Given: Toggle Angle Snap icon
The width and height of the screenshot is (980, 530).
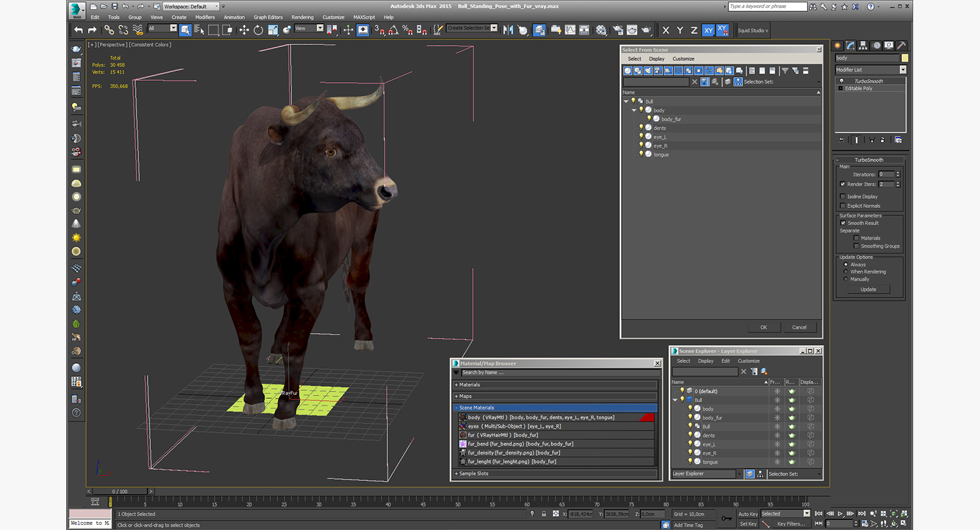Looking at the screenshot, I should (393, 30).
